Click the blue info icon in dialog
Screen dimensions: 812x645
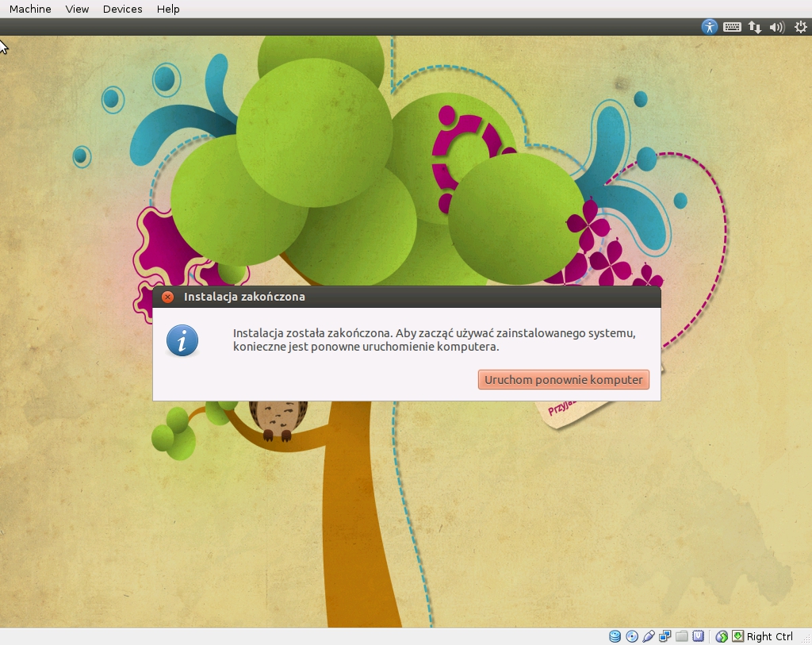point(182,341)
